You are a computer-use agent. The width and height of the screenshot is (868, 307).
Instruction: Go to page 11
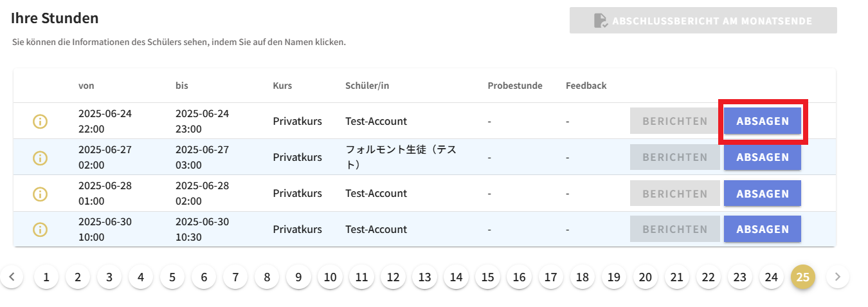coord(361,277)
